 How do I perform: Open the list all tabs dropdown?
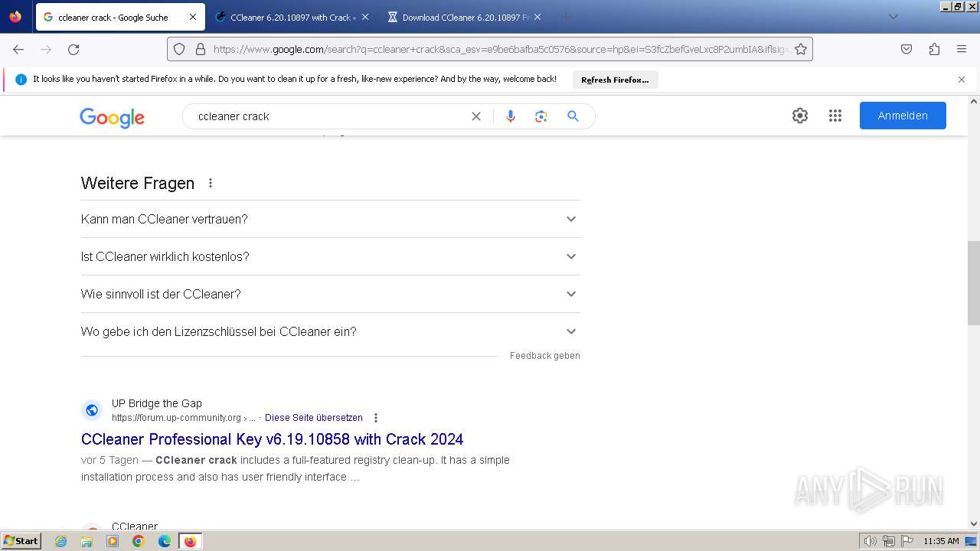[x=893, y=17]
